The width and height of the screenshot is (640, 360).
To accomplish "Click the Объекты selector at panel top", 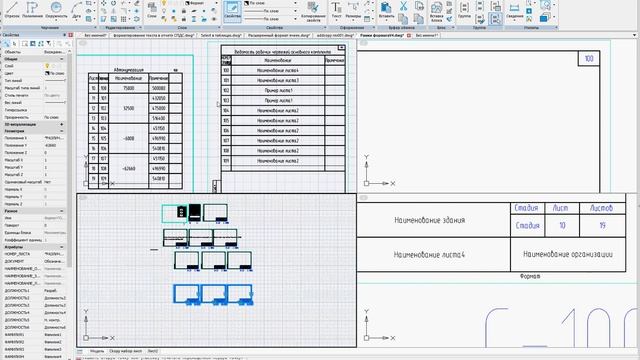I will [34, 52].
